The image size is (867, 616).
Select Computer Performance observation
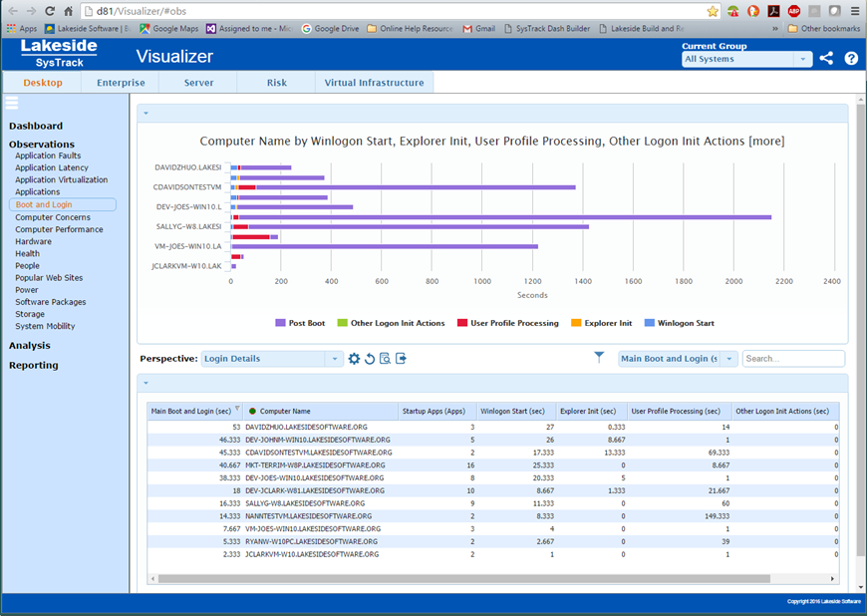click(x=59, y=229)
